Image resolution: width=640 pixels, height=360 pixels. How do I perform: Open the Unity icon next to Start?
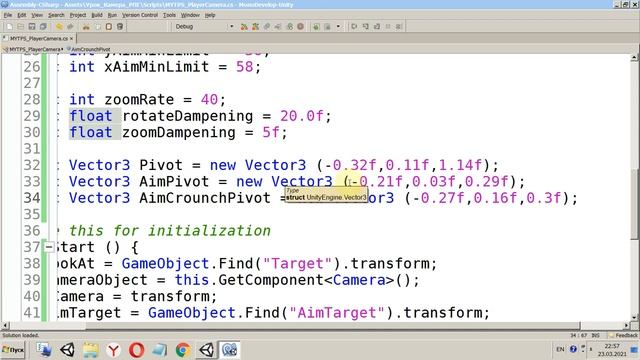[x=67, y=350]
